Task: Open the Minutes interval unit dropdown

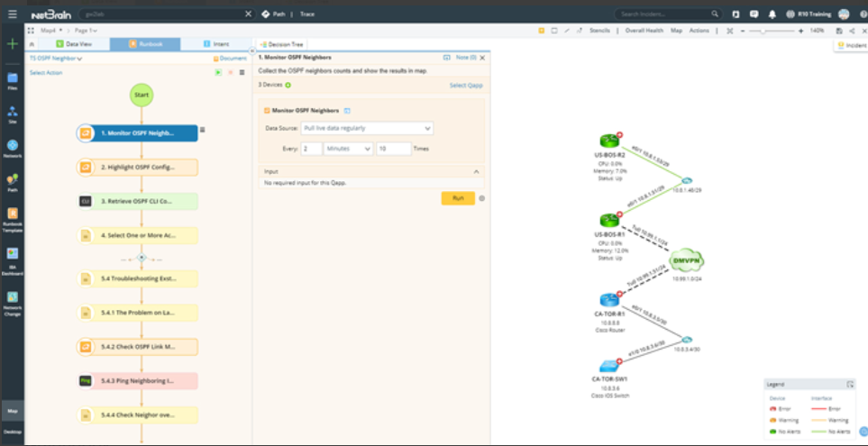Action: tap(349, 149)
